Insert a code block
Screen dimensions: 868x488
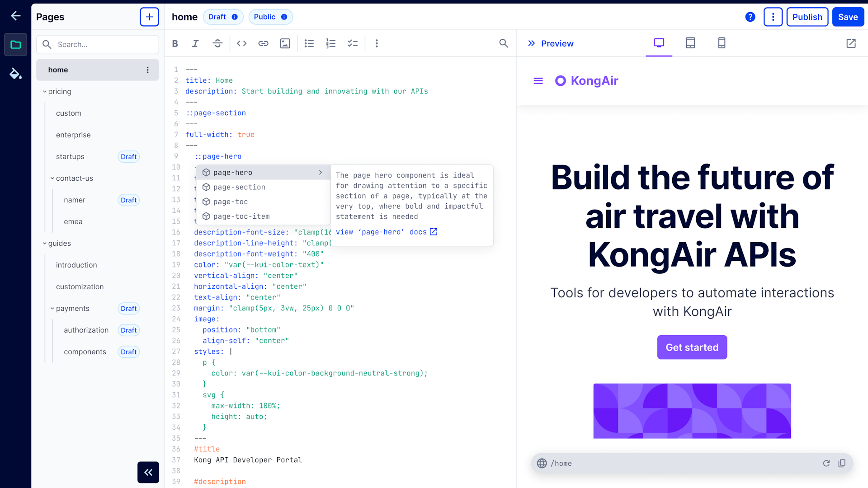241,43
